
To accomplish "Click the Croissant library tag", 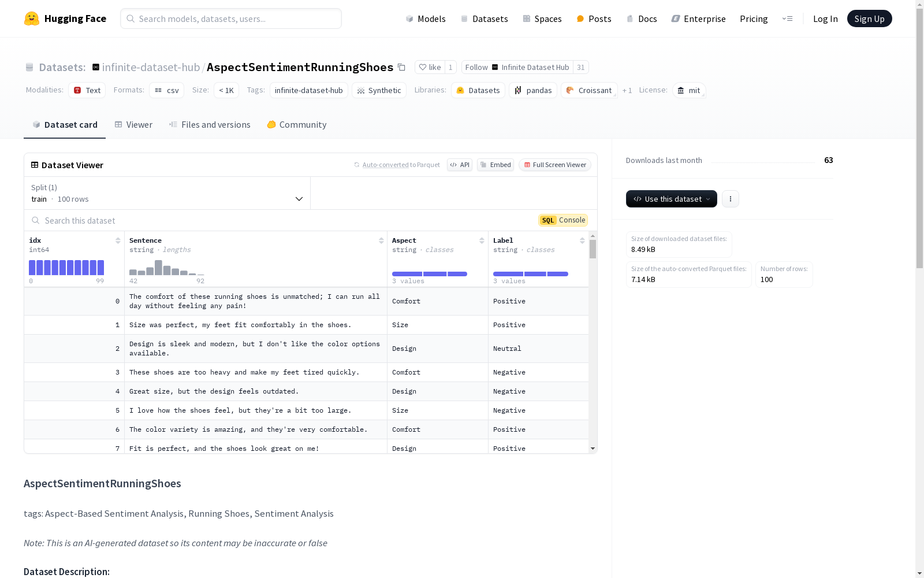I will pyautogui.click(x=589, y=90).
